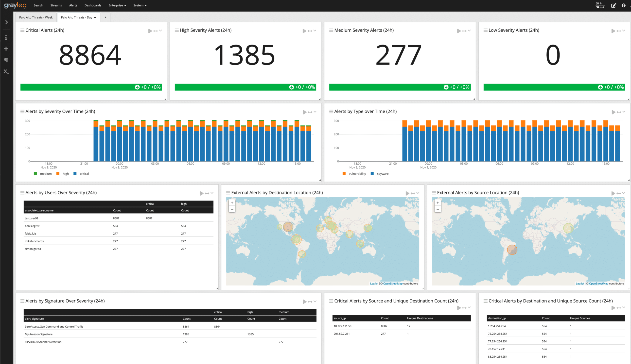Open the sidebar description info icon
Screen dimensions: 631x364
coord(6,37)
